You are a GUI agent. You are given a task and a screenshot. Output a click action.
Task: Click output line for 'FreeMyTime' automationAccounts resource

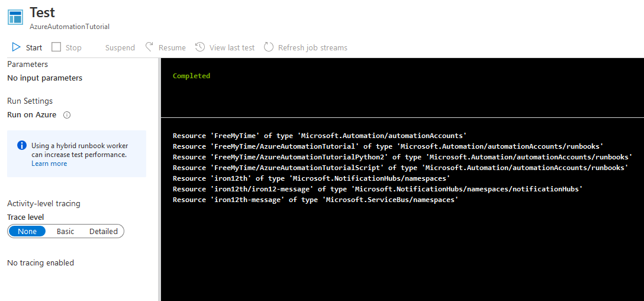pos(320,136)
